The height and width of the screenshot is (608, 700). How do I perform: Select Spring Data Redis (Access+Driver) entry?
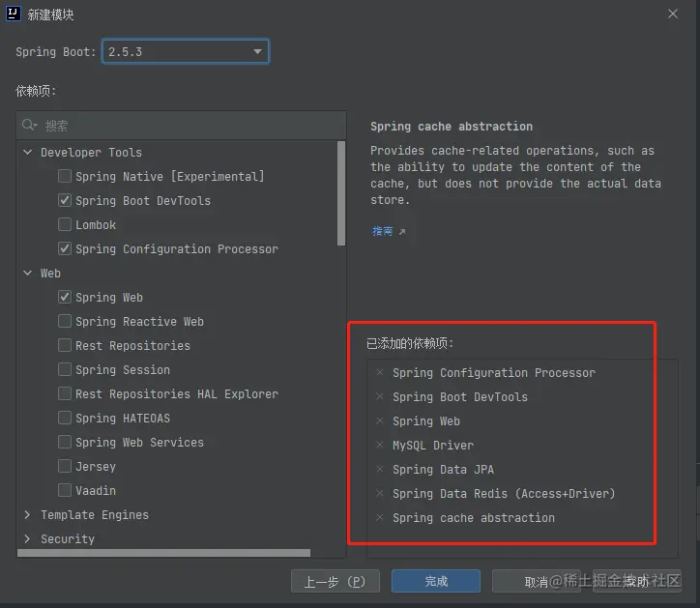tap(504, 493)
